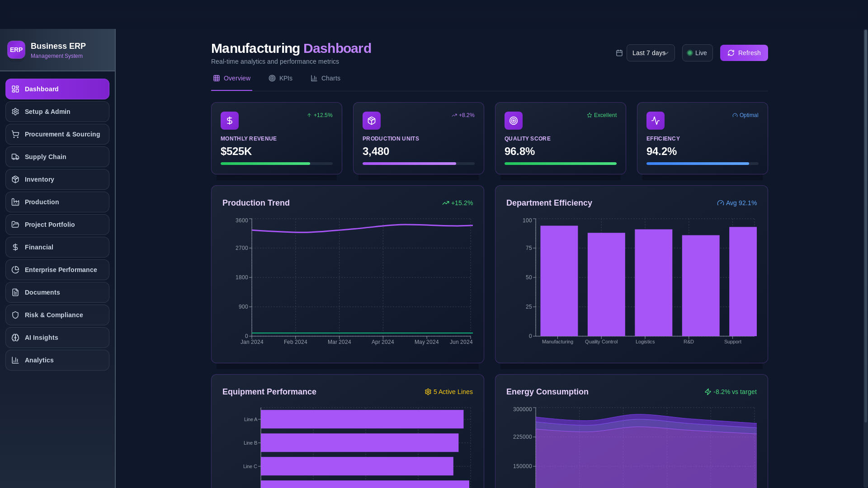
Task: Click the lightning icon by energy target
Action: [x=708, y=392]
